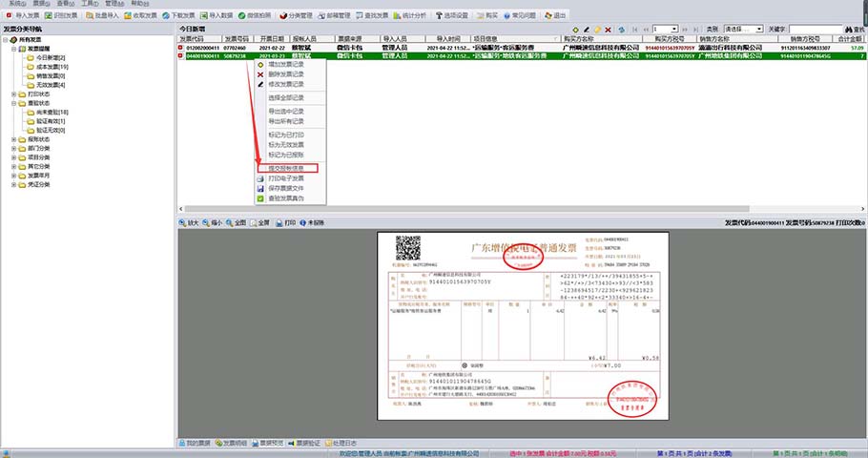Screen dimensions: 868x458
Task: Open the 票据 menu in menu bar
Action: [41, 4]
